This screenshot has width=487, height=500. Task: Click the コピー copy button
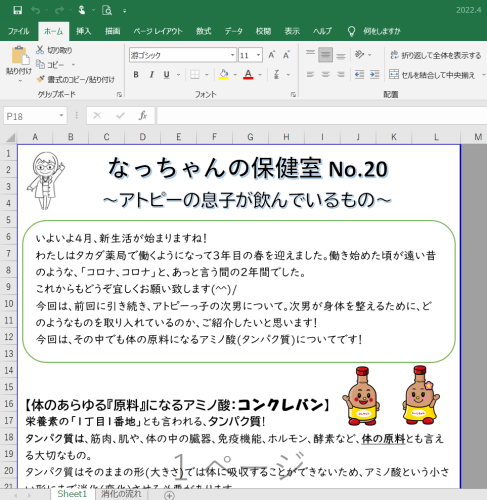pyautogui.click(x=50, y=65)
